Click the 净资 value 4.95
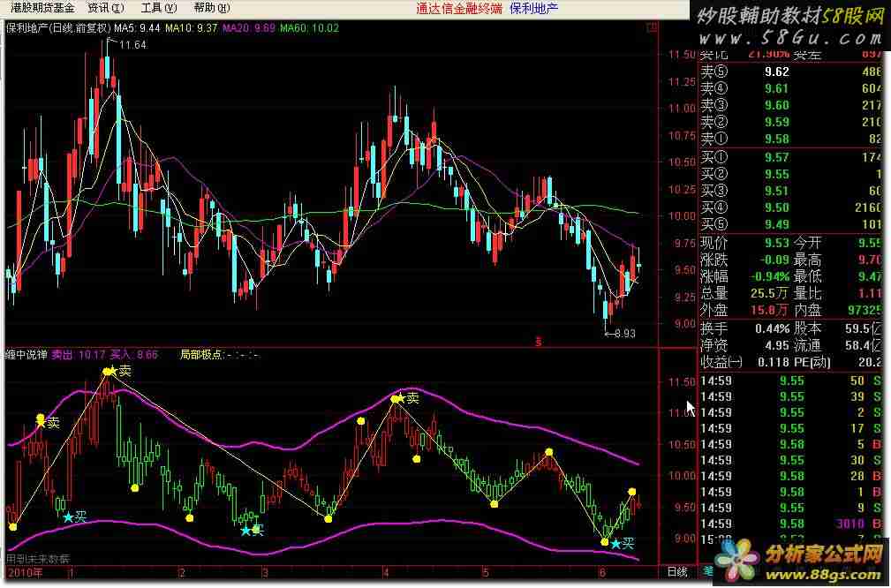The width and height of the screenshot is (891, 588). click(x=779, y=345)
